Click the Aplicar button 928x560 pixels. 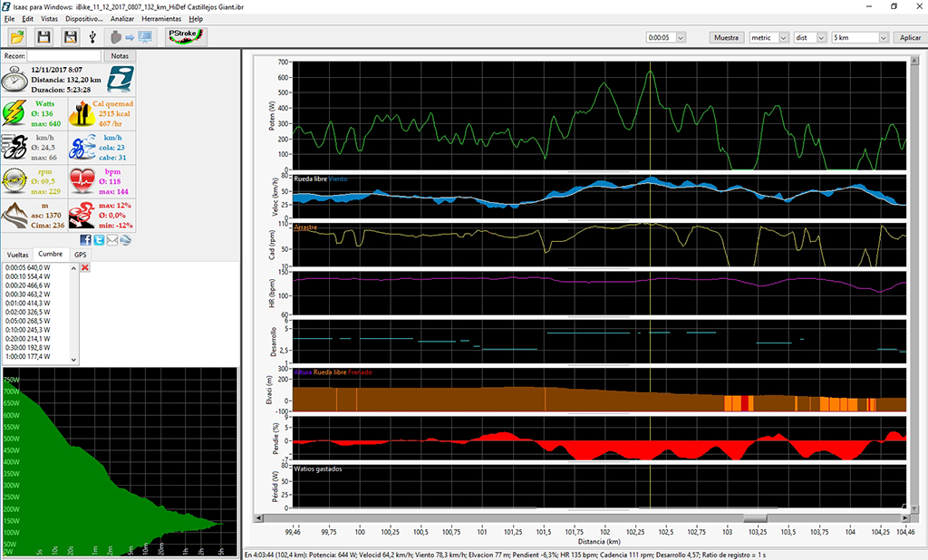pyautogui.click(x=909, y=37)
